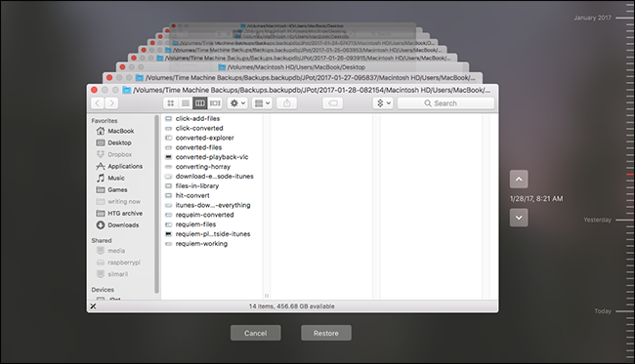The image size is (635, 364).
Task: Click the folder icon in front window title
Action: coord(127,90)
